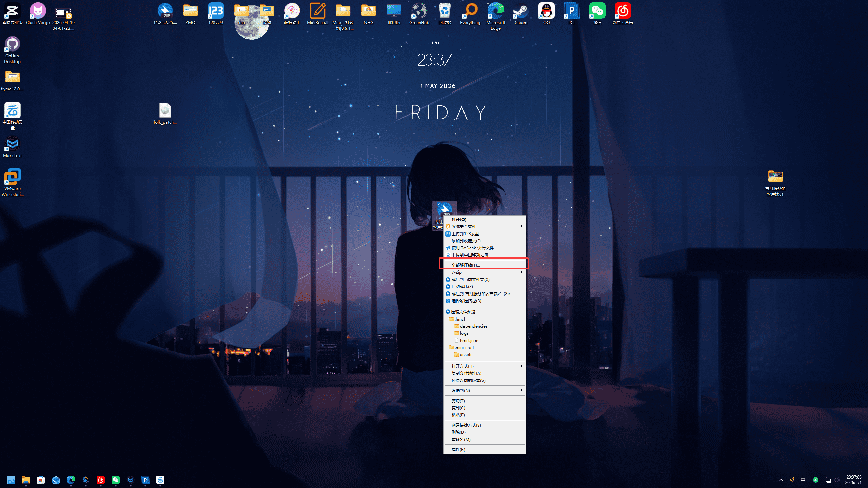Select the Mite 打破一切 folder icon
The width and height of the screenshot is (868, 488).
[x=343, y=17]
